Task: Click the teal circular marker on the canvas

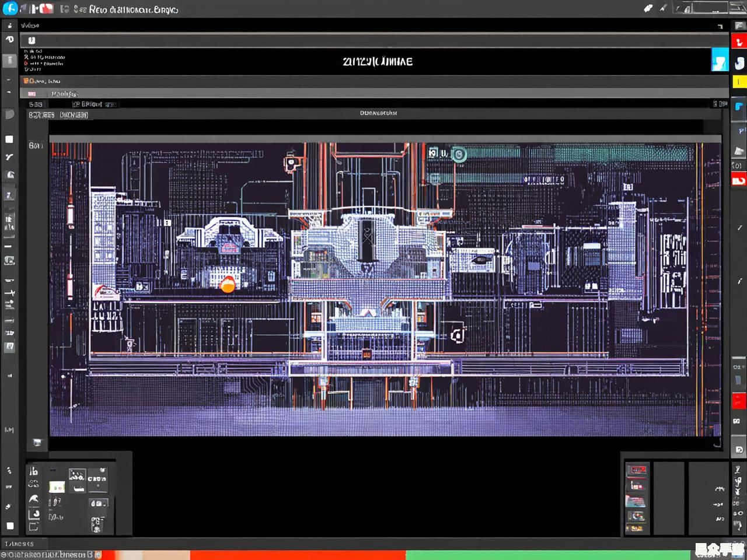Action: pyautogui.click(x=459, y=154)
